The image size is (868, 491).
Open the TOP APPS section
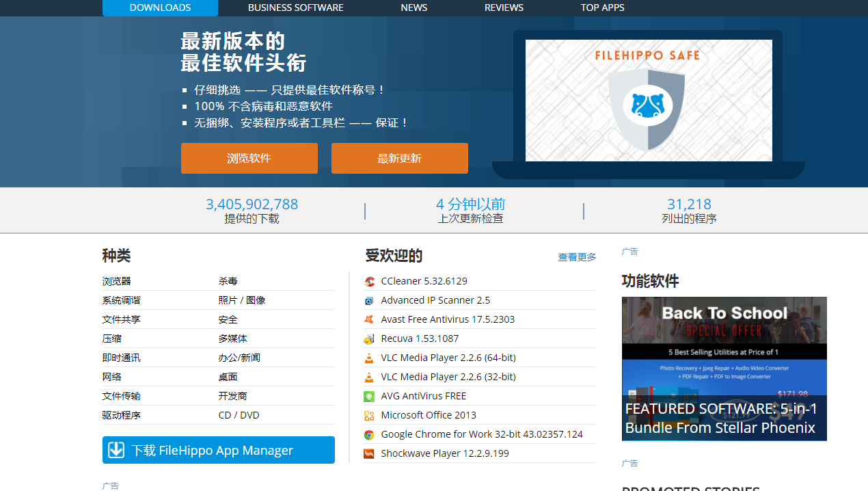coord(603,8)
